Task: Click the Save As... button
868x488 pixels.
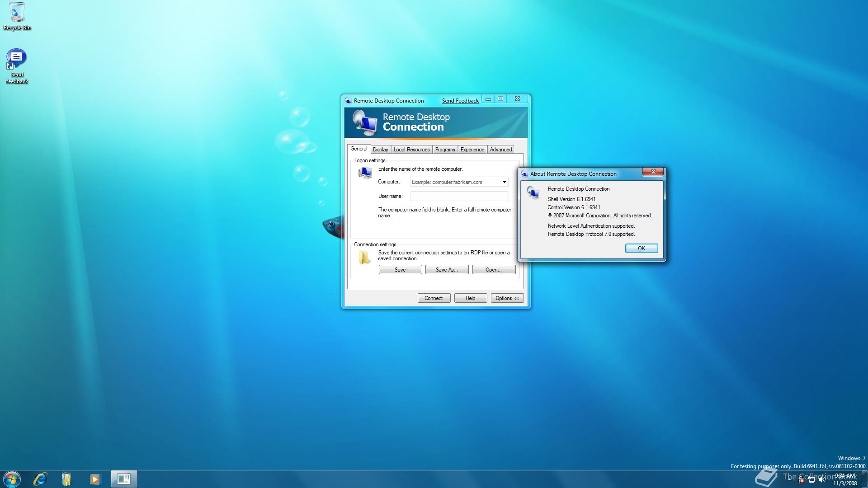Action: pyautogui.click(x=447, y=270)
